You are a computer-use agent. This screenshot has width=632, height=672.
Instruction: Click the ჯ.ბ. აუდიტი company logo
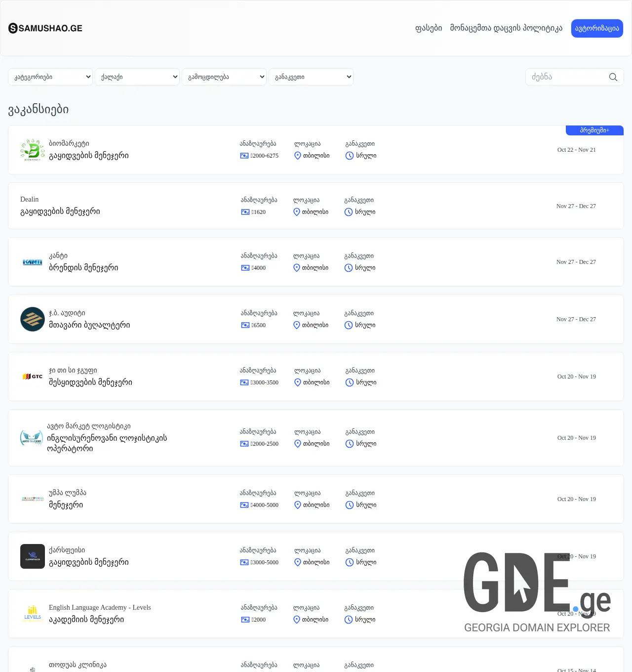click(x=33, y=319)
